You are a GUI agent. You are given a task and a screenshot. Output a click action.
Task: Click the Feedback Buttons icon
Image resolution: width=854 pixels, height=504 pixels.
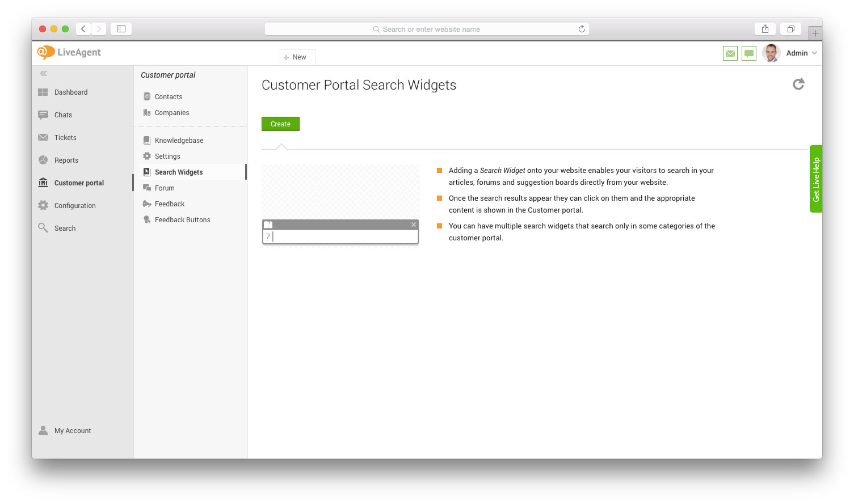[147, 219]
